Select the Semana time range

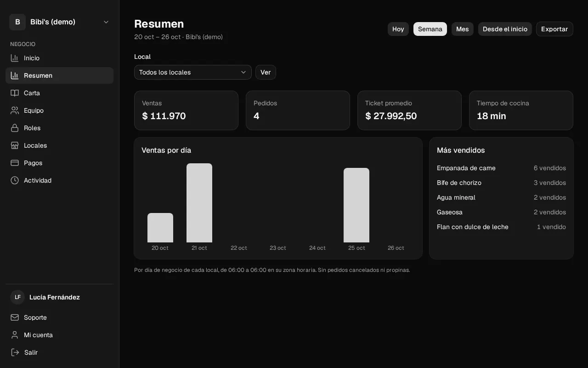pos(430,29)
